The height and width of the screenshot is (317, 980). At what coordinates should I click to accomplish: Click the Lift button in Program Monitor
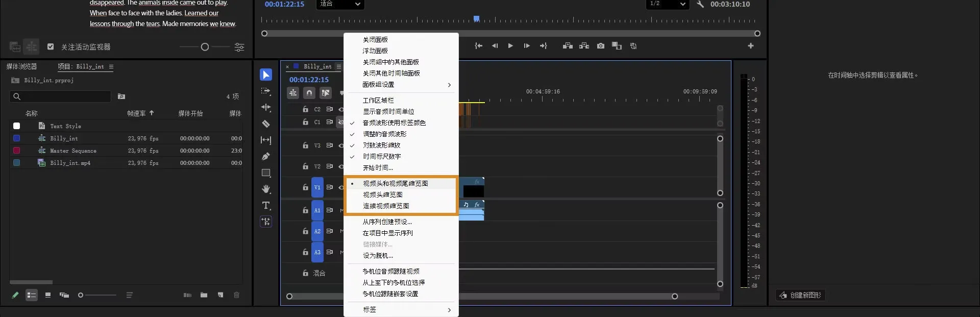tap(568, 46)
